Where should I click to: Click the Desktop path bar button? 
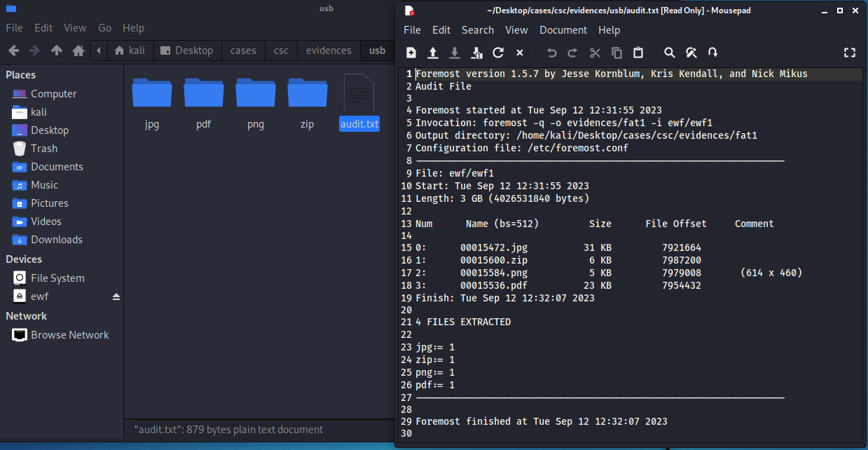tap(187, 50)
